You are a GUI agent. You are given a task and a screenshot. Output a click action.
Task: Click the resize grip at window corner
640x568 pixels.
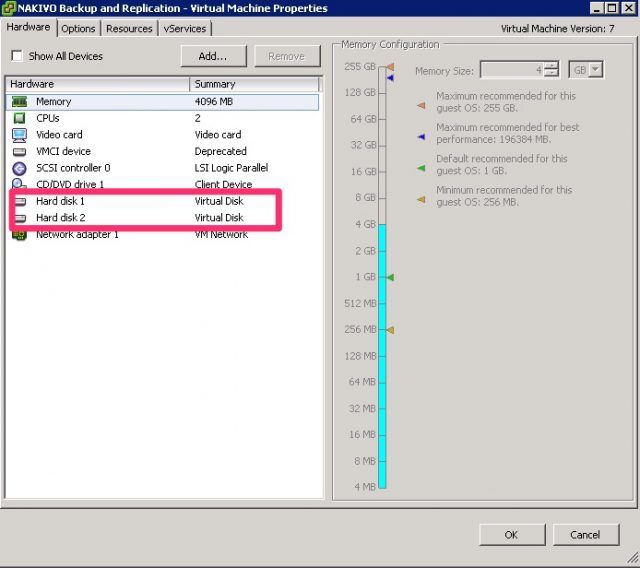click(633, 557)
